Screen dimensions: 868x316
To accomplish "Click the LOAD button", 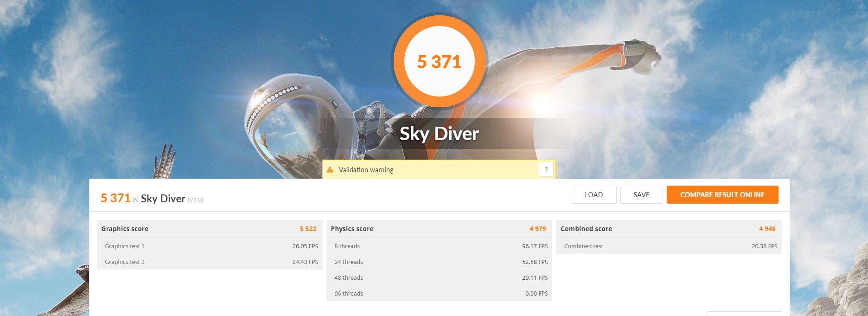I will tap(594, 195).
